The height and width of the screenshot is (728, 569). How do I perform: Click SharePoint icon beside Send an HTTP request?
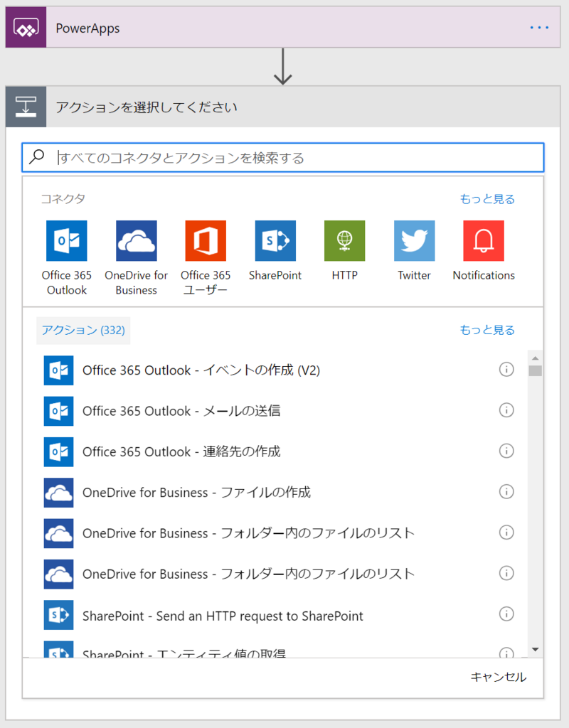[58, 615]
